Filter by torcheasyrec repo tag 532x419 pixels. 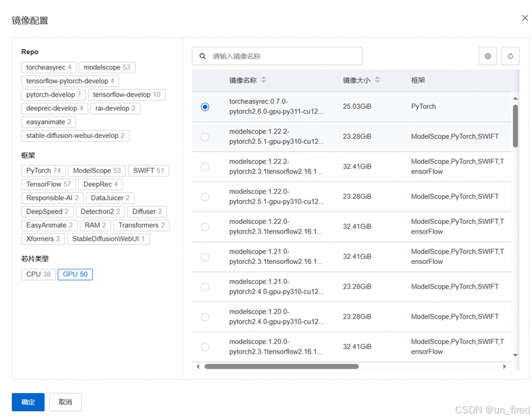49,67
